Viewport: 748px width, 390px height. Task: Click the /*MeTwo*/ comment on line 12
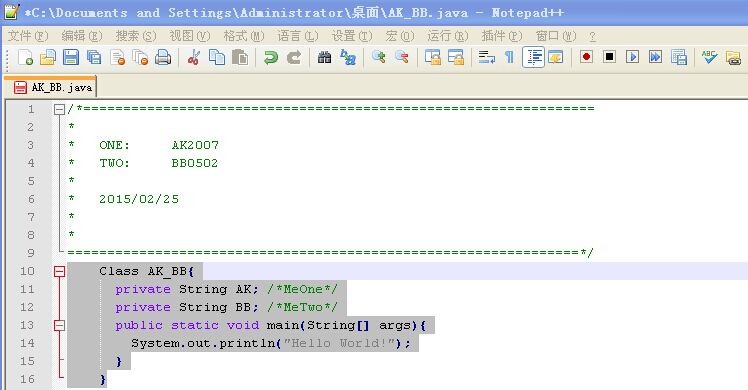(x=302, y=308)
